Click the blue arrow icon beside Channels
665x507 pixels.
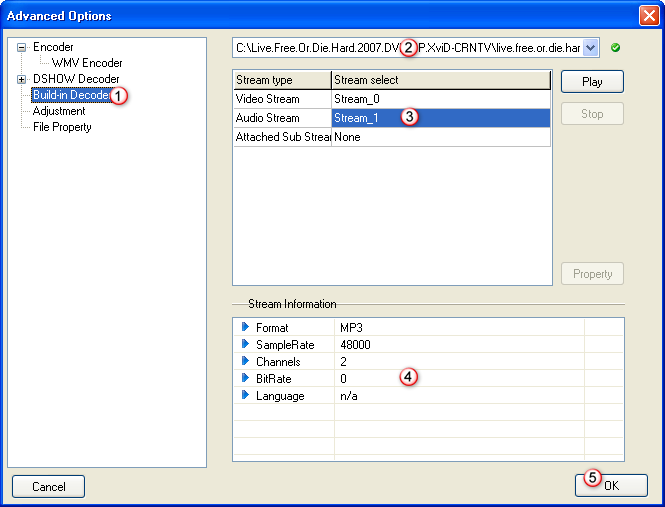(245, 361)
